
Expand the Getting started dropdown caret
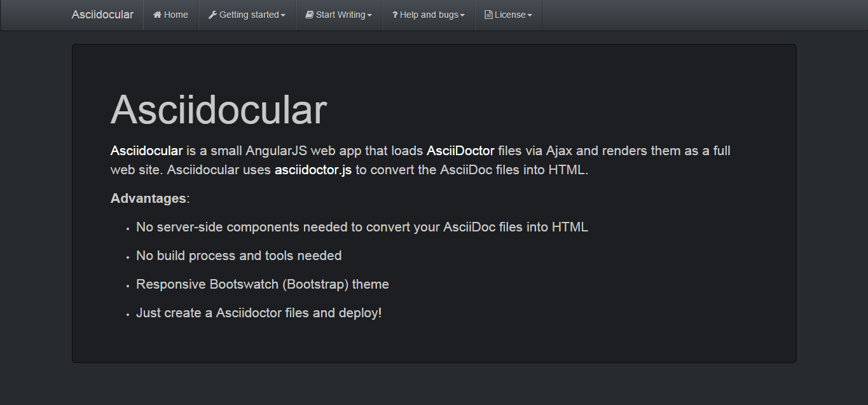pyautogui.click(x=283, y=15)
